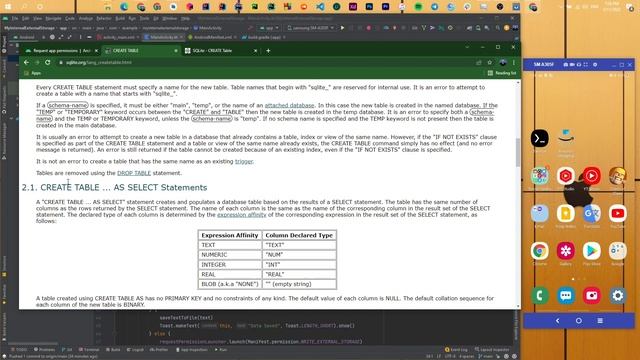Click browser Back arrow

[x=26, y=62]
